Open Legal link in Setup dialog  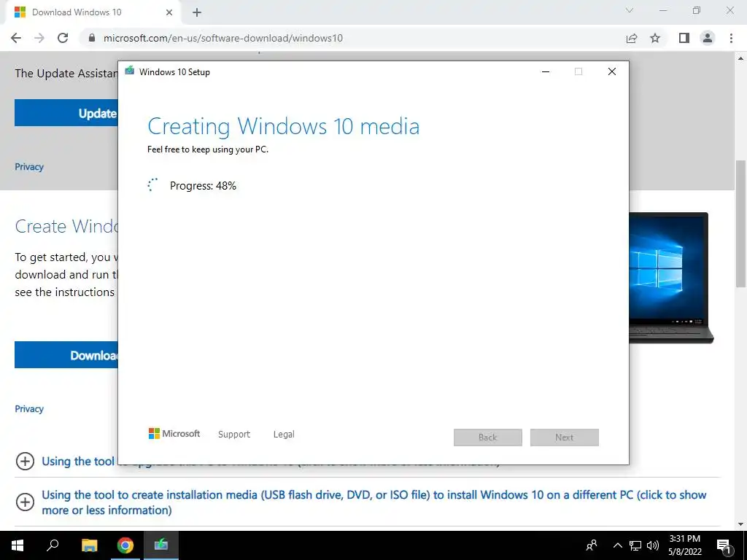284,435
